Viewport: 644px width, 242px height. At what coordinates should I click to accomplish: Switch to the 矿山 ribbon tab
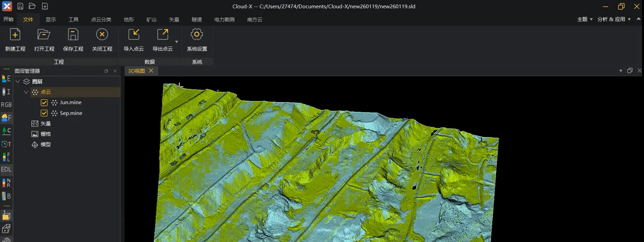(x=151, y=19)
